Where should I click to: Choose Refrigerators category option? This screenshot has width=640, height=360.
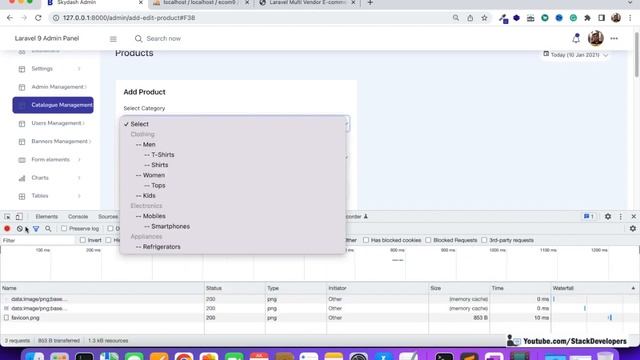point(233,247)
